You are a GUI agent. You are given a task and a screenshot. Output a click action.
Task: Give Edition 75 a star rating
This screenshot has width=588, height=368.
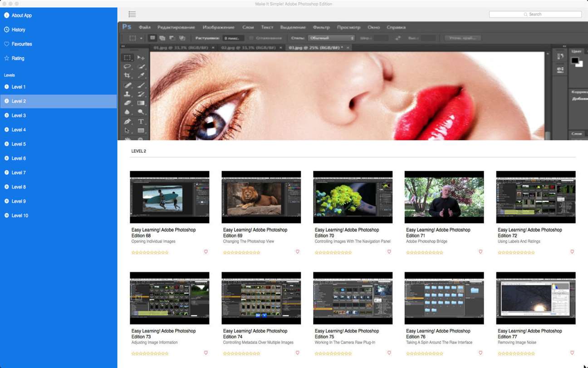pyautogui.click(x=333, y=353)
